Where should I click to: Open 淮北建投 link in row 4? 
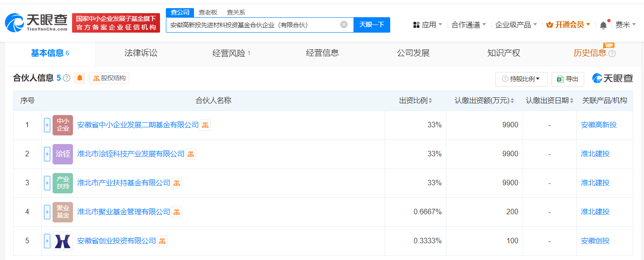595,212
